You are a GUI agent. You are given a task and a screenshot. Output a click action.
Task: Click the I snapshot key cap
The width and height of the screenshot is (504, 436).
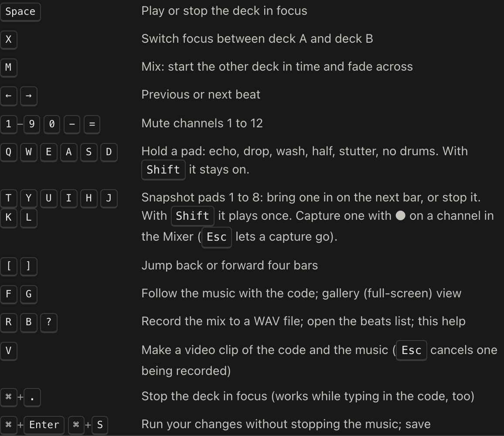coord(69,199)
